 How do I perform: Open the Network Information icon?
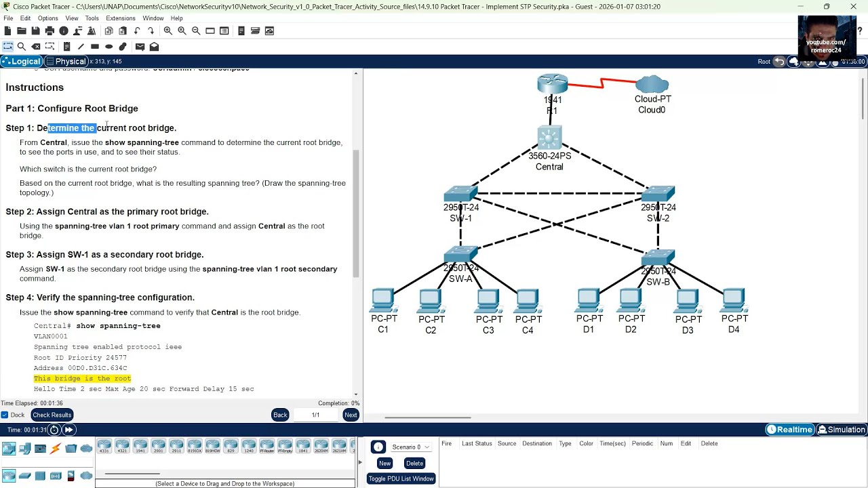pyautogui.click(x=64, y=30)
